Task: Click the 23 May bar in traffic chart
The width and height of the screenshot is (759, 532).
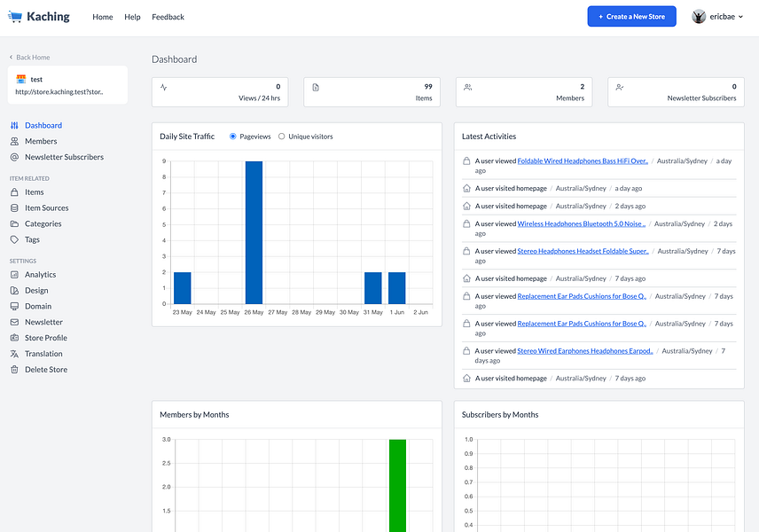Action: [x=183, y=288]
